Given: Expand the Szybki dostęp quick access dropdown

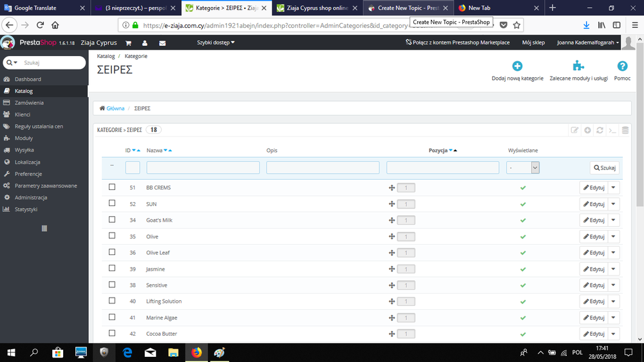Looking at the screenshot, I should [x=216, y=43].
